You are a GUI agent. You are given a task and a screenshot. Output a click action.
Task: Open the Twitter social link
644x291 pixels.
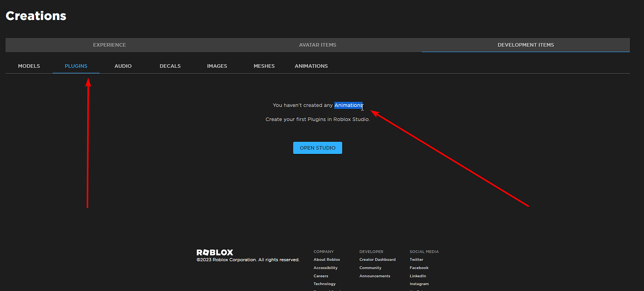coord(417,260)
